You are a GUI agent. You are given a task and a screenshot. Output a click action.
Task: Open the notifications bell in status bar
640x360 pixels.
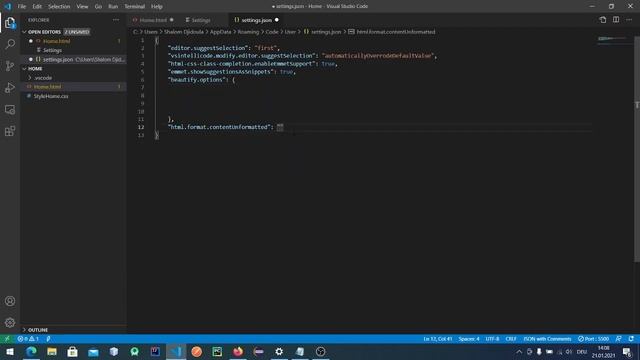pyautogui.click(x=631, y=339)
